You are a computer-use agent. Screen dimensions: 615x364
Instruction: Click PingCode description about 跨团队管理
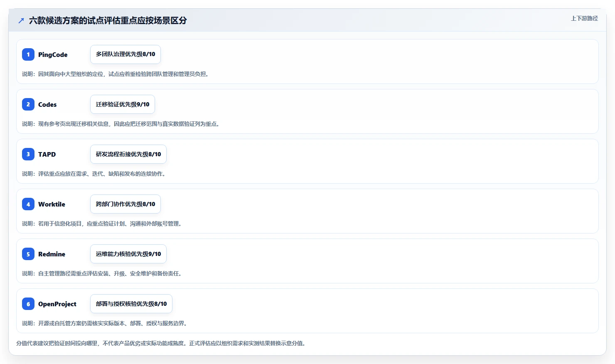116,74
